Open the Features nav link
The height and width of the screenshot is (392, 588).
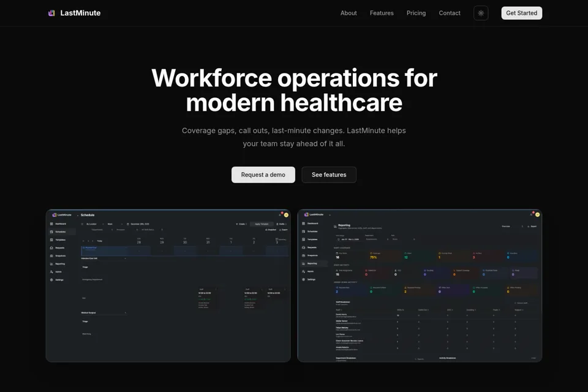click(x=382, y=13)
